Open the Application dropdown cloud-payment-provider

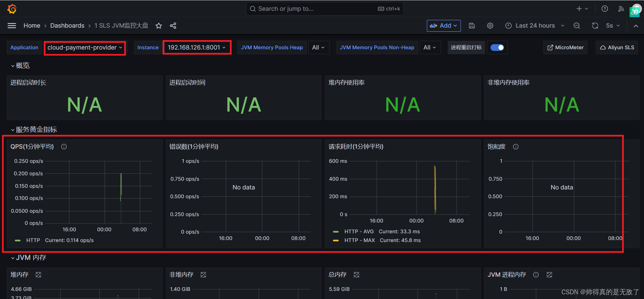[85, 48]
